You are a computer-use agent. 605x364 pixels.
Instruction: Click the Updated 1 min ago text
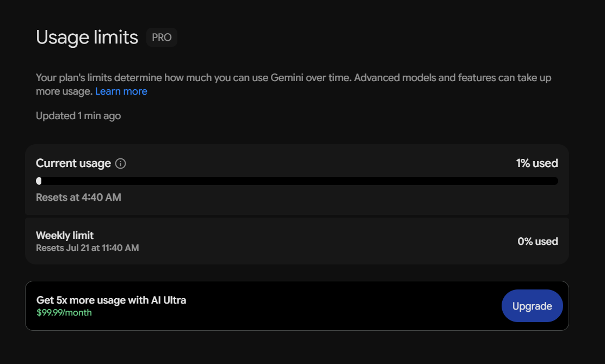pyautogui.click(x=78, y=116)
